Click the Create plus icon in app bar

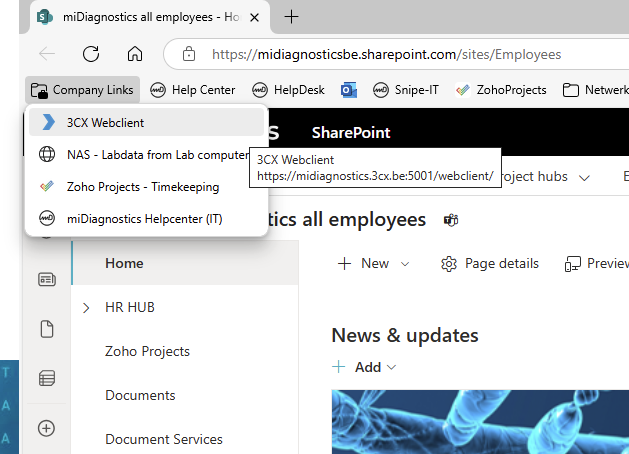[47, 428]
